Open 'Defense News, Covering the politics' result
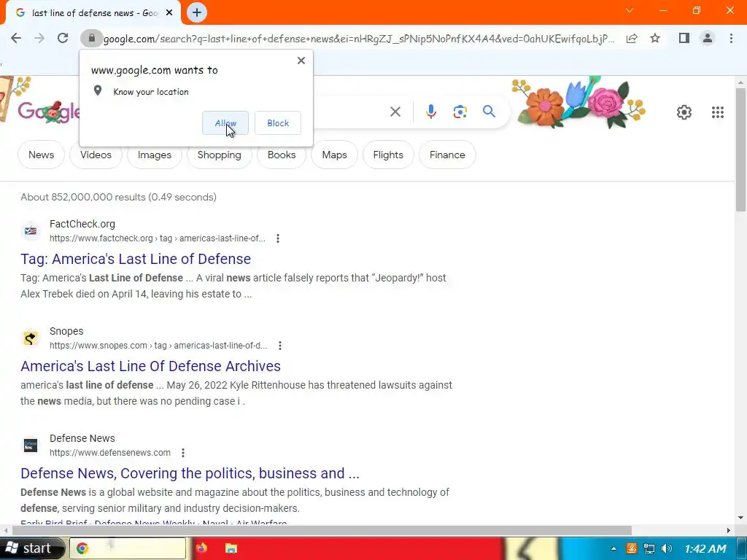 click(x=190, y=472)
